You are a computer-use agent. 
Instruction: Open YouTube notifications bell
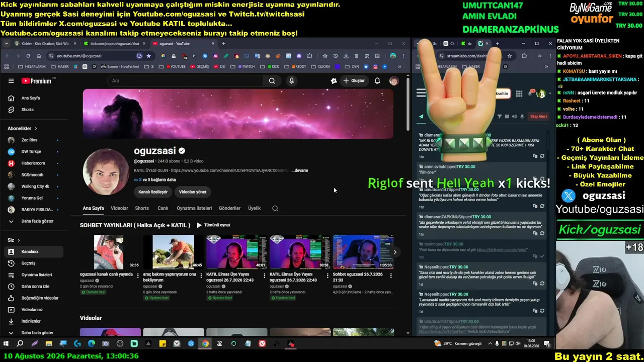click(377, 81)
